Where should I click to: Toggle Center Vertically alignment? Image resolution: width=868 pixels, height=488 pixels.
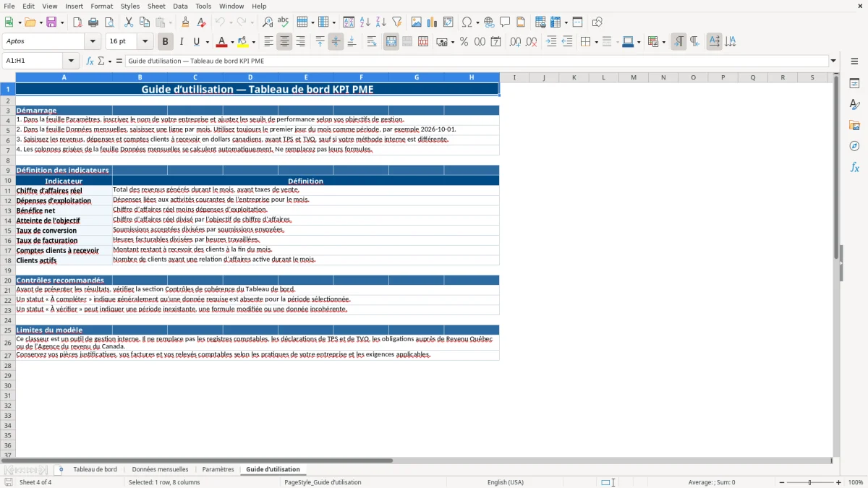coord(336,42)
